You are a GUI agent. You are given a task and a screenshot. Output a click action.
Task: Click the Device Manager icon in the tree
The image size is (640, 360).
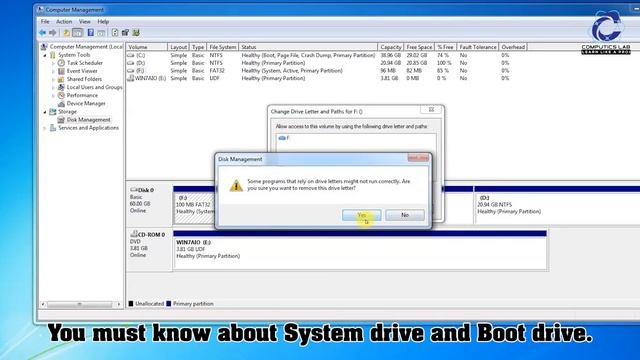pyautogui.click(x=61, y=104)
